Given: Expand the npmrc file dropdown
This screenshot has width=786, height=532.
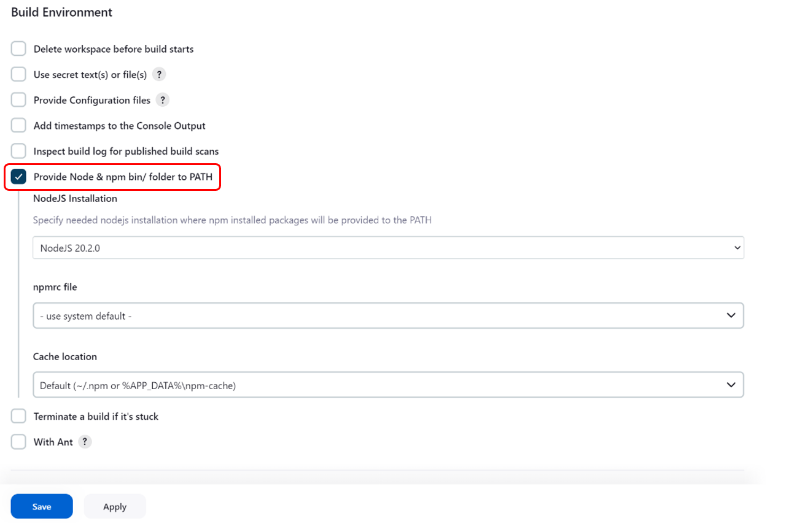Looking at the screenshot, I should tap(388, 315).
